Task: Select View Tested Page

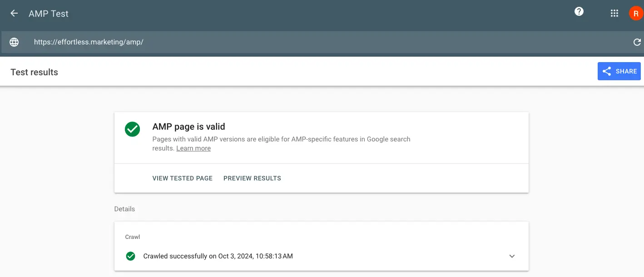Action: point(182,178)
